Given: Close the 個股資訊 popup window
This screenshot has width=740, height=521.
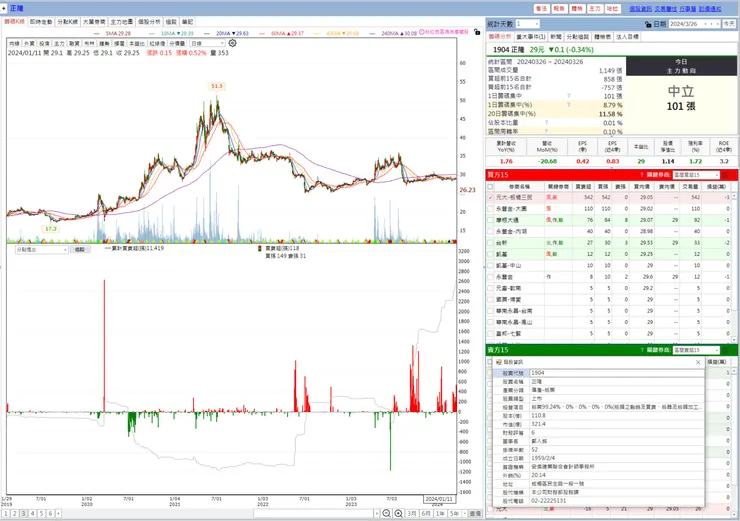Looking at the screenshot, I should (x=698, y=362).
